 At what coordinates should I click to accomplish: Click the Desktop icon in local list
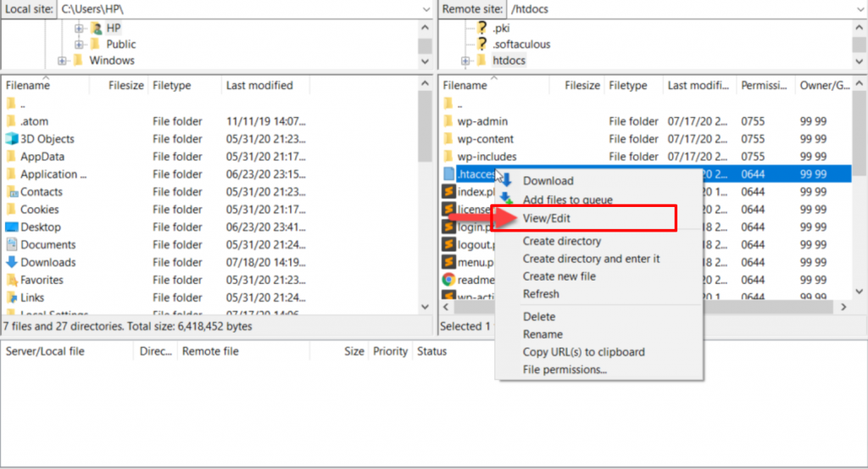point(12,227)
